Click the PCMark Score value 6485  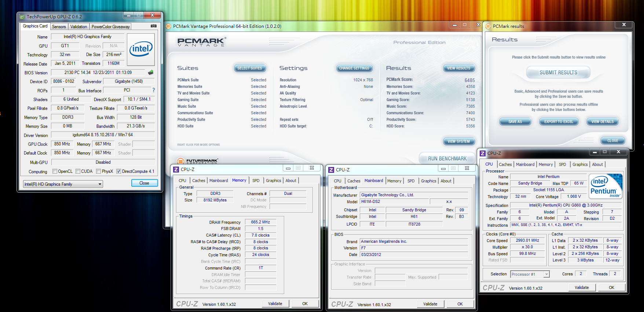(469, 80)
